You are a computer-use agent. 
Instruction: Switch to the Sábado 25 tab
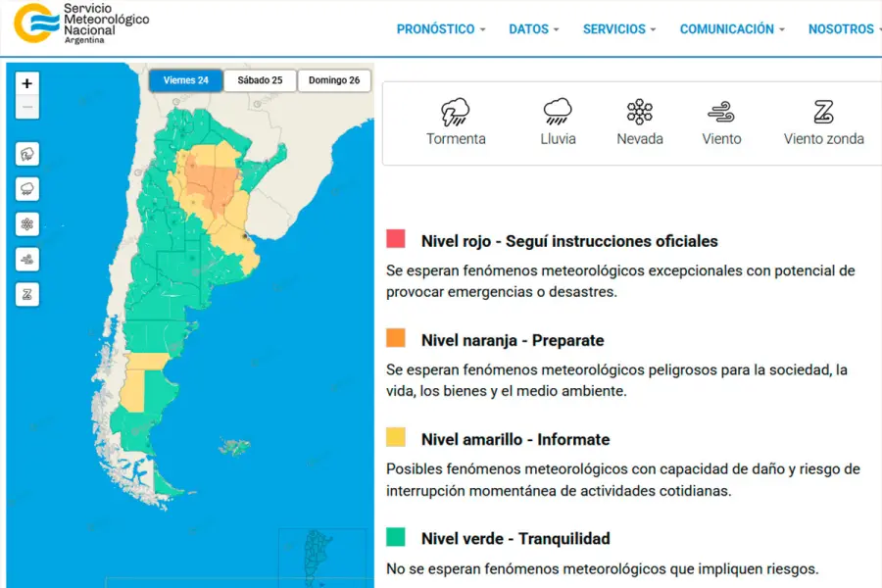pyautogui.click(x=260, y=80)
